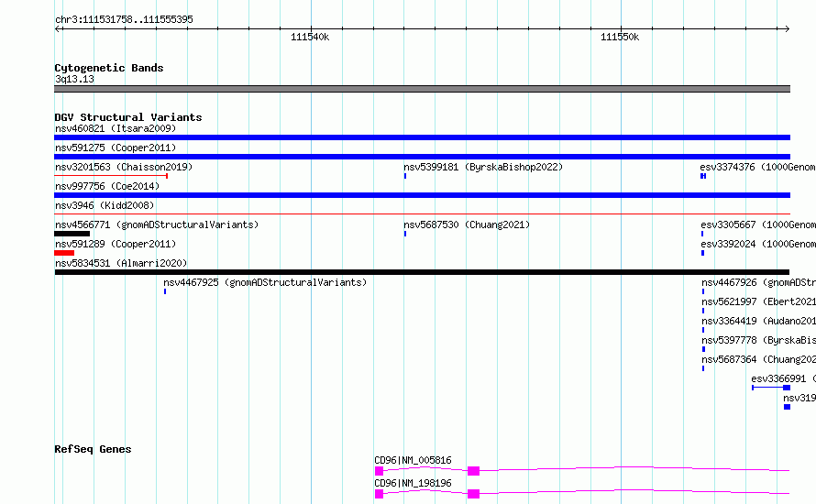Select the 3q13.13 band label
Image resolution: width=816 pixels, height=504 pixels.
74,79
